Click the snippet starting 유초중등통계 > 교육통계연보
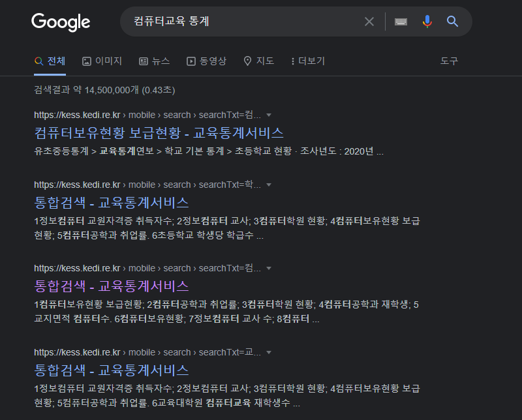The height and width of the screenshot is (420, 522). (x=209, y=151)
